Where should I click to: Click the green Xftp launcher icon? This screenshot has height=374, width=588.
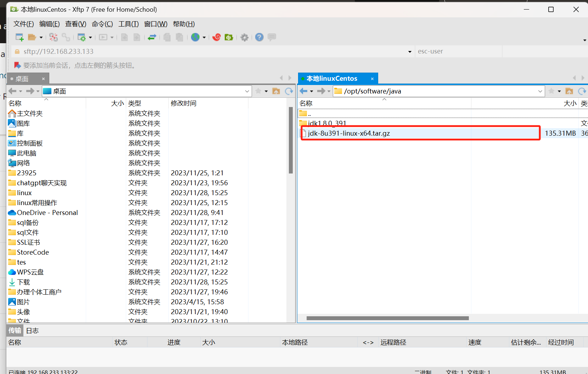point(229,37)
